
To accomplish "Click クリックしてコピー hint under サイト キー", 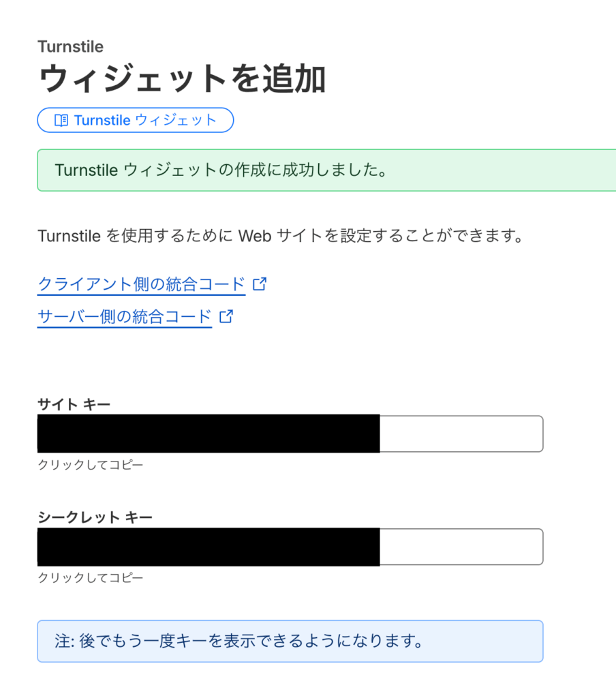I will tap(91, 465).
